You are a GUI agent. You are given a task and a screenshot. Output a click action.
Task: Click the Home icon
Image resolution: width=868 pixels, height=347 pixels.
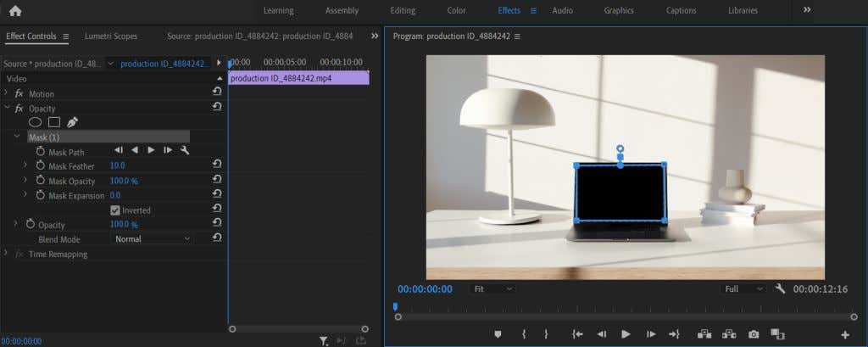(x=14, y=11)
